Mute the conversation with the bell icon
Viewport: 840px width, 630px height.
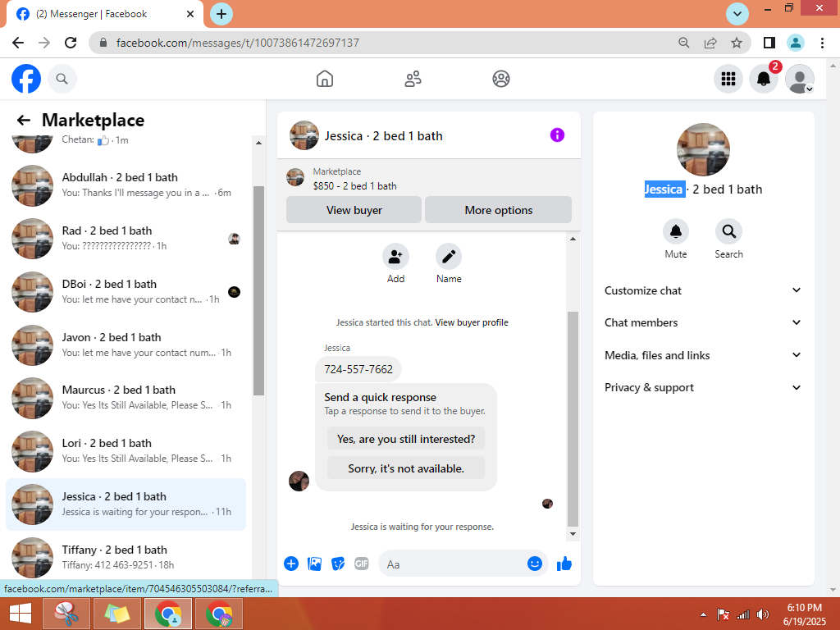coord(676,231)
